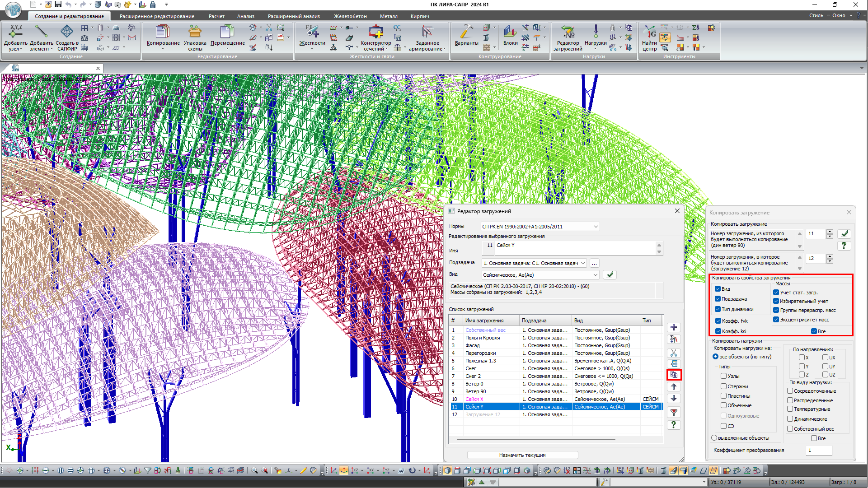Image resolution: width=868 pixels, height=488 pixels.
Task: Click the Редактор загружений ribbon icon
Action: [568, 33]
